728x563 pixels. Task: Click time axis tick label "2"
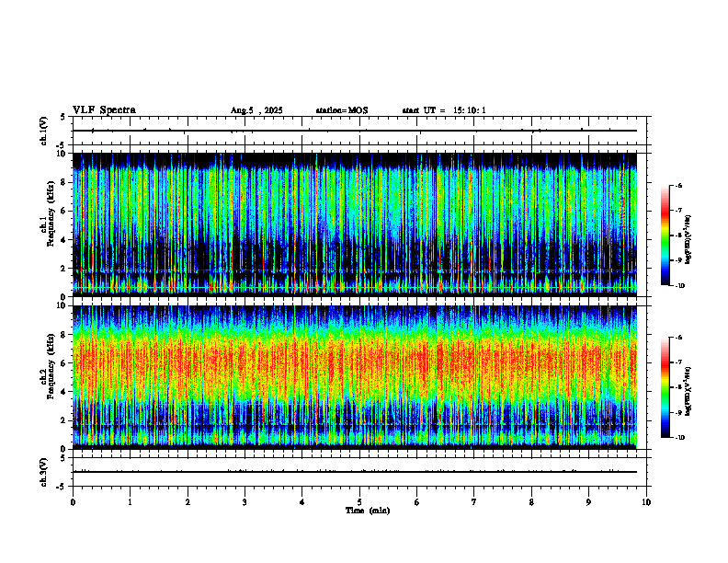(188, 502)
